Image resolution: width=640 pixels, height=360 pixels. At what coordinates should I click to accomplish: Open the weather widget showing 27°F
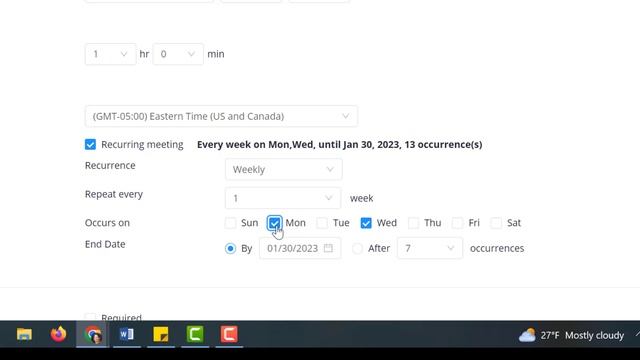571,336
